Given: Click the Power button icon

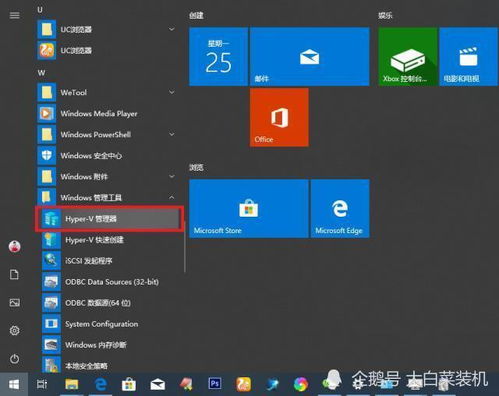Looking at the screenshot, I should [14, 359].
